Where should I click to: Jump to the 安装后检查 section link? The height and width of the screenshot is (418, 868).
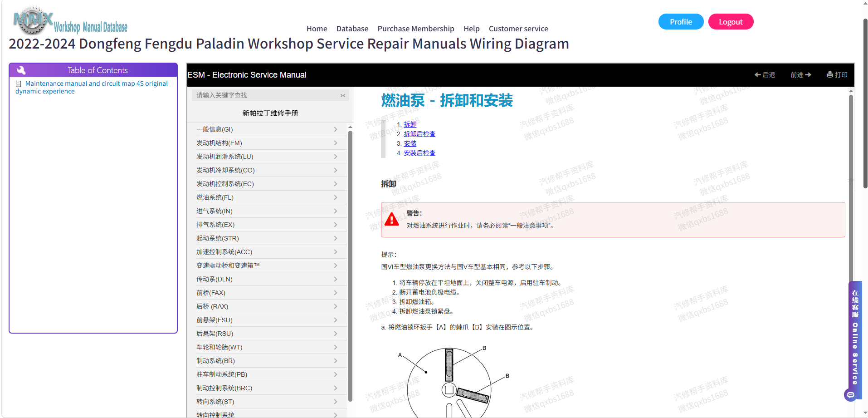(419, 153)
